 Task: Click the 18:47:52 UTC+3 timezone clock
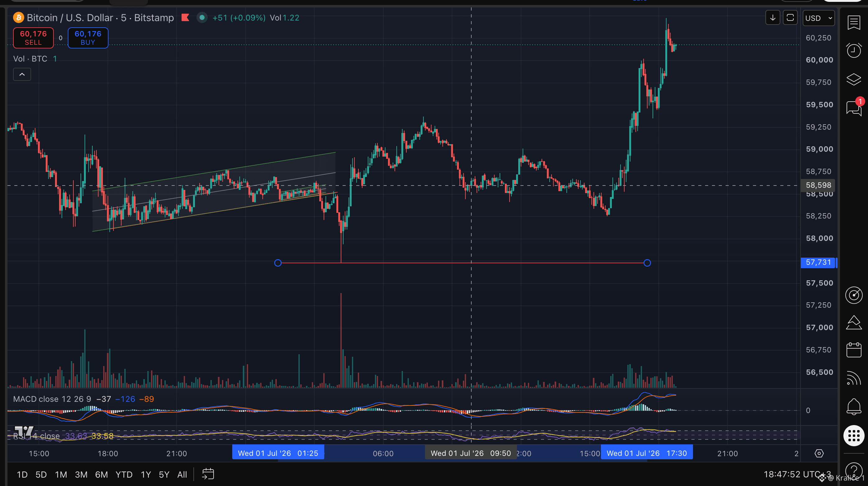point(797,474)
